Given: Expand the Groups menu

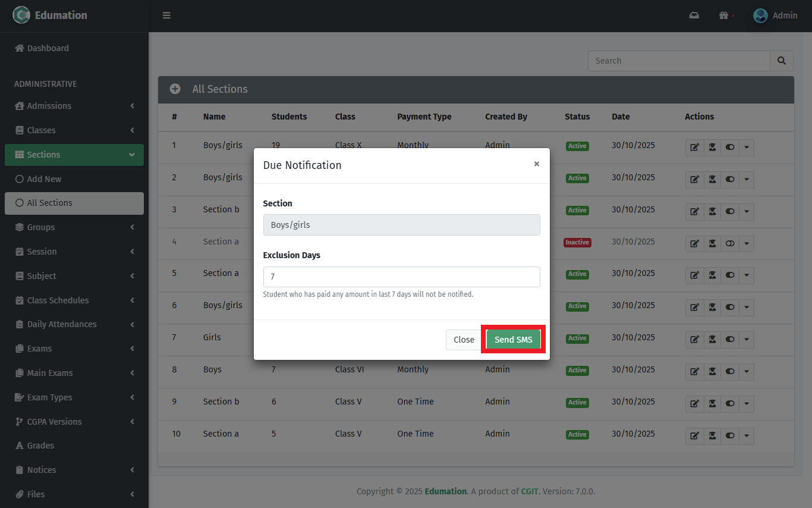Looking at the screenshot, I should (74, 227).
